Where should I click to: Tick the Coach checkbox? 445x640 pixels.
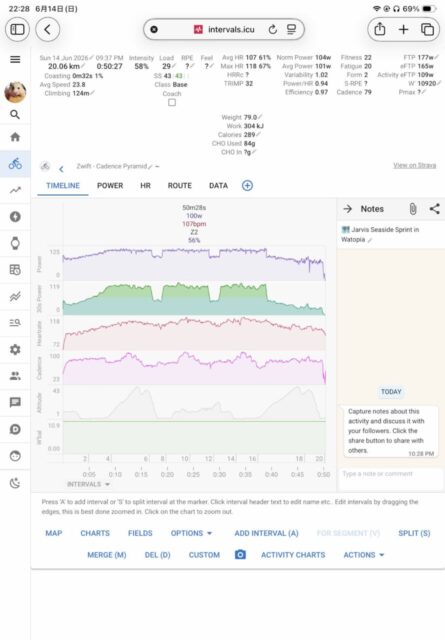(172, 102)
